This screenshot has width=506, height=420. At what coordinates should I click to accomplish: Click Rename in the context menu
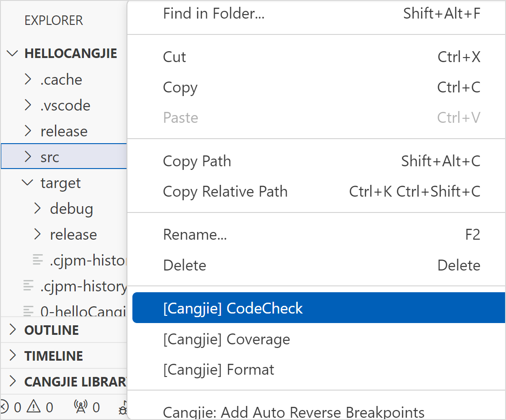click(195, 234)
